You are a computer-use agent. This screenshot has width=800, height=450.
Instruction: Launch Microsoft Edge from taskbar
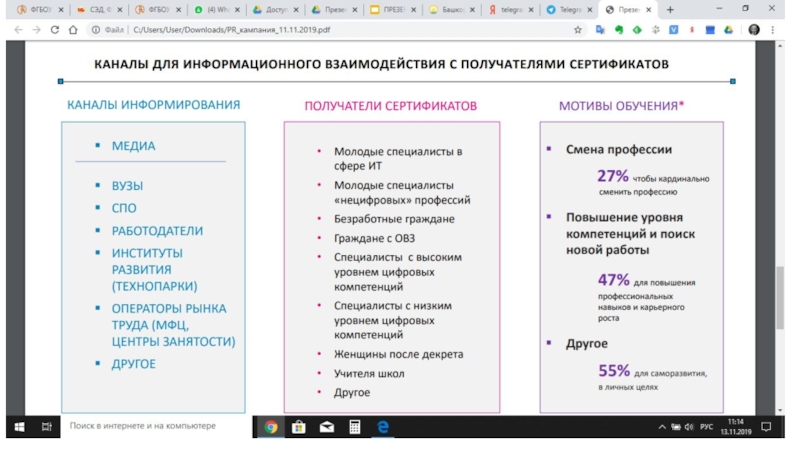point(383,427)
